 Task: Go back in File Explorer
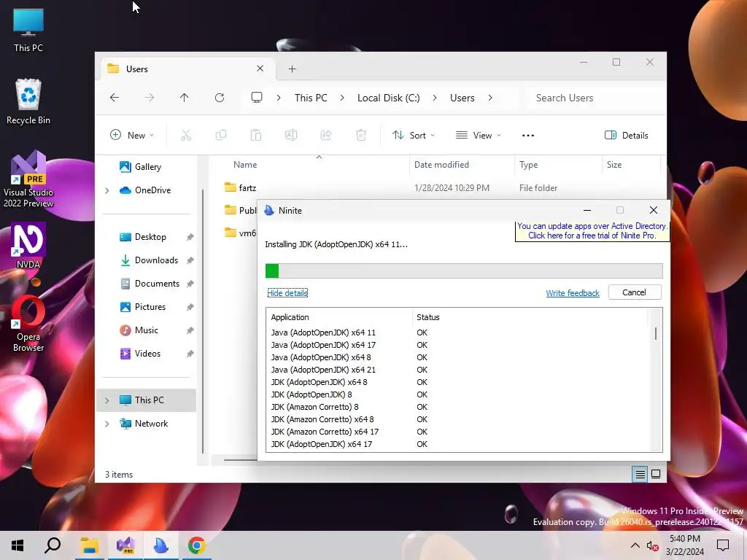click(x=115, y=98)
